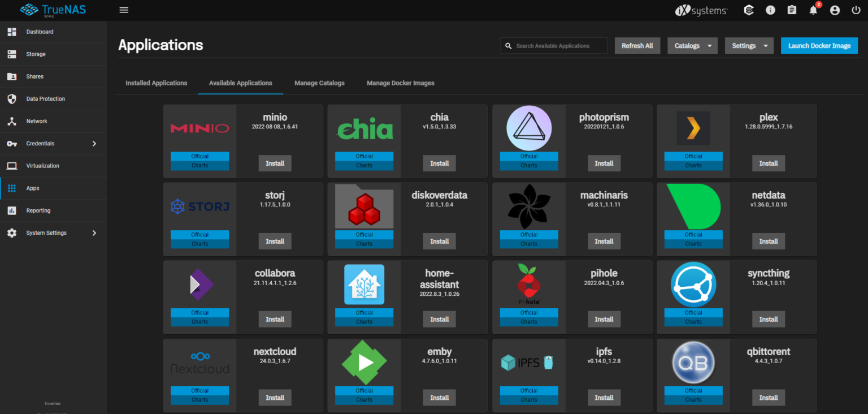
Task: Click the Launch Docker Image button
Action: [819, 46]
